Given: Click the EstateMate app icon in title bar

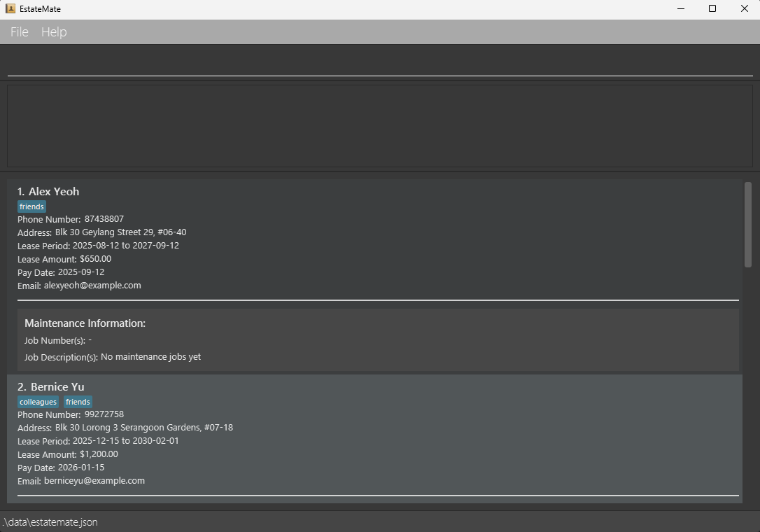Looking at the screenshot, I should [x=10, y=9].
